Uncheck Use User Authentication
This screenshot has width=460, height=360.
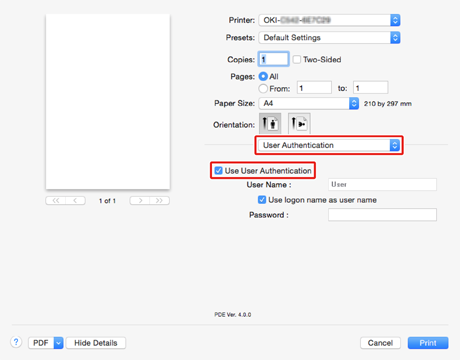pyautogui.click(x=218, y=171)
